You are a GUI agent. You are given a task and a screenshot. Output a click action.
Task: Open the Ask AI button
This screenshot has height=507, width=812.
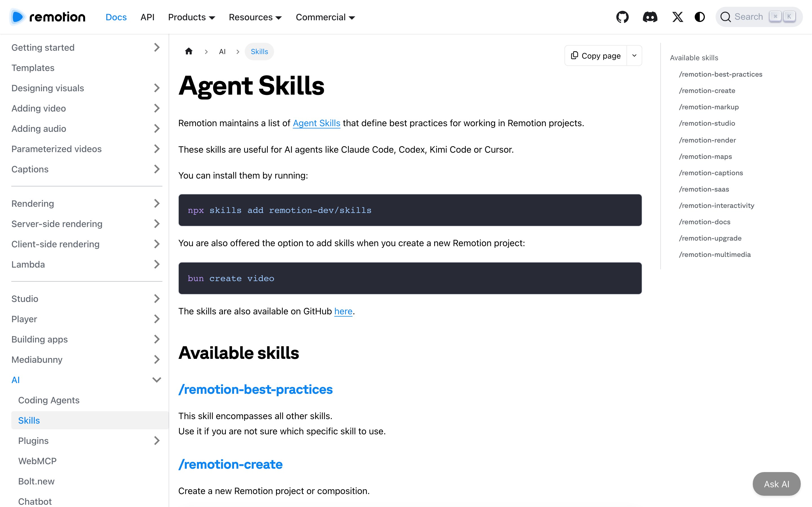(x=776, y=484)
